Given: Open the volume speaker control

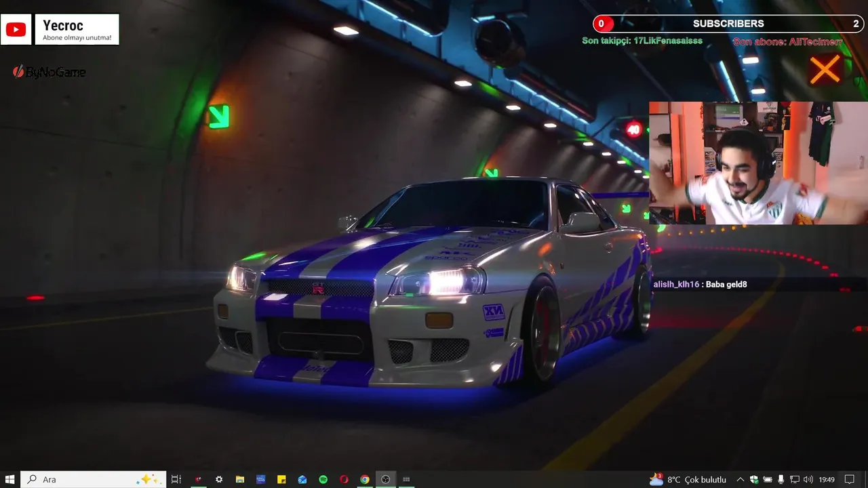Looking at the screenshot, I should point(808,479).
